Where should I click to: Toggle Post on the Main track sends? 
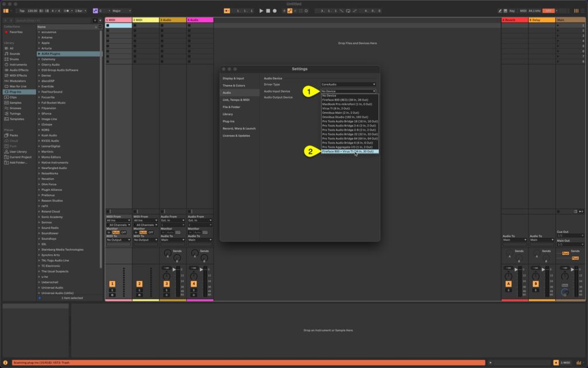pyautogui.click(x=566, y=252)
